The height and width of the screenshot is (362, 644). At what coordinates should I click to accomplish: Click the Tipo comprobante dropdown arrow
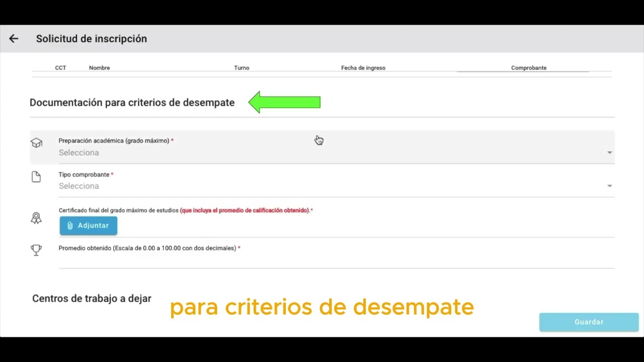(609, 186)
